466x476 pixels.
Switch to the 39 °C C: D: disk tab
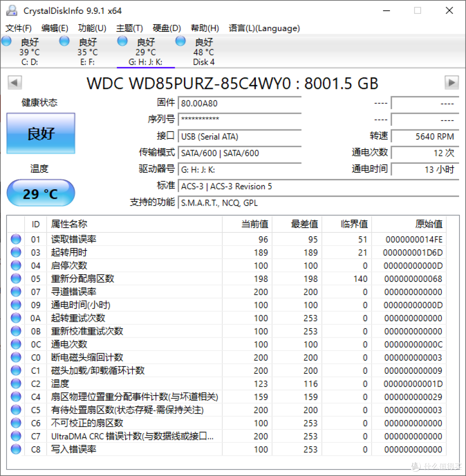(x=29, y=52)
